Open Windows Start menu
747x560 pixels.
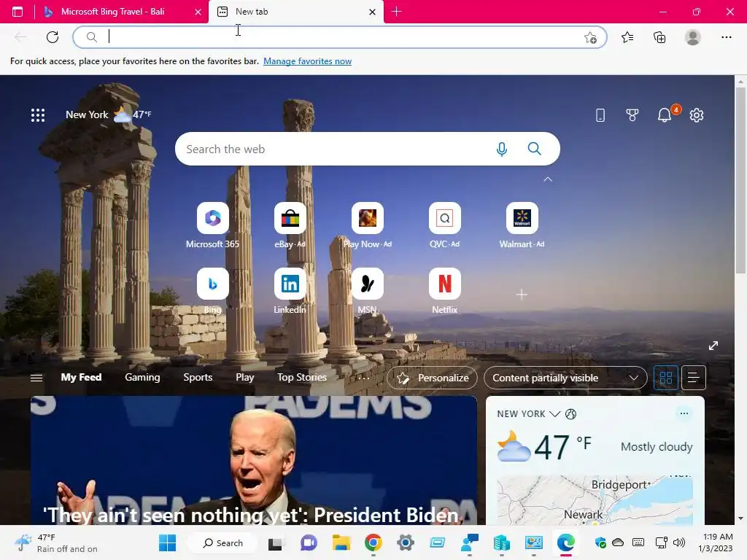point(167,542)
